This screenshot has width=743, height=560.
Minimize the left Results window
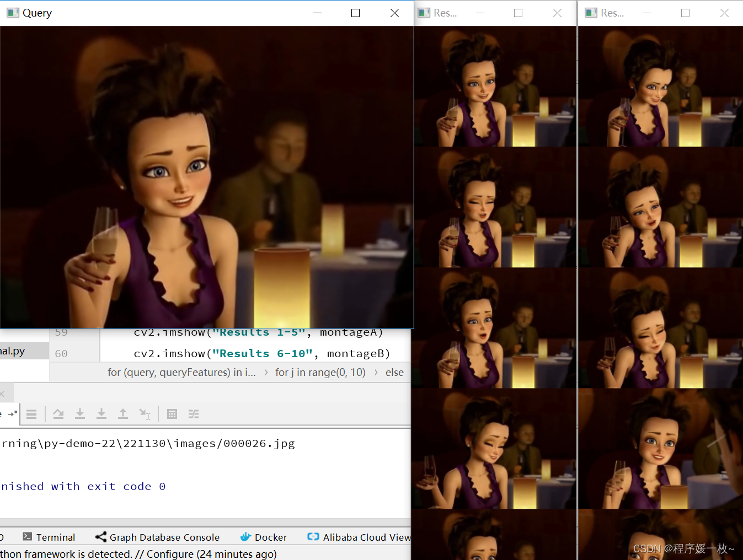click(x=480, y=13)
